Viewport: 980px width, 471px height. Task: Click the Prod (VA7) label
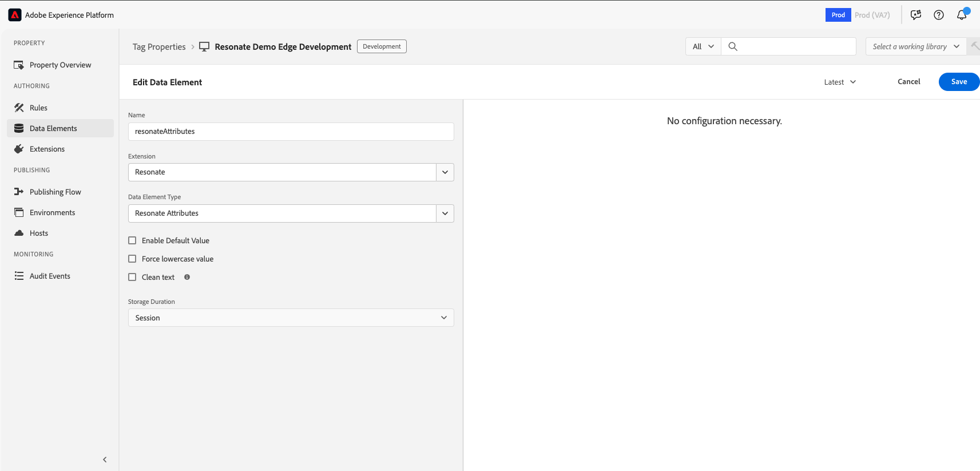872,15
